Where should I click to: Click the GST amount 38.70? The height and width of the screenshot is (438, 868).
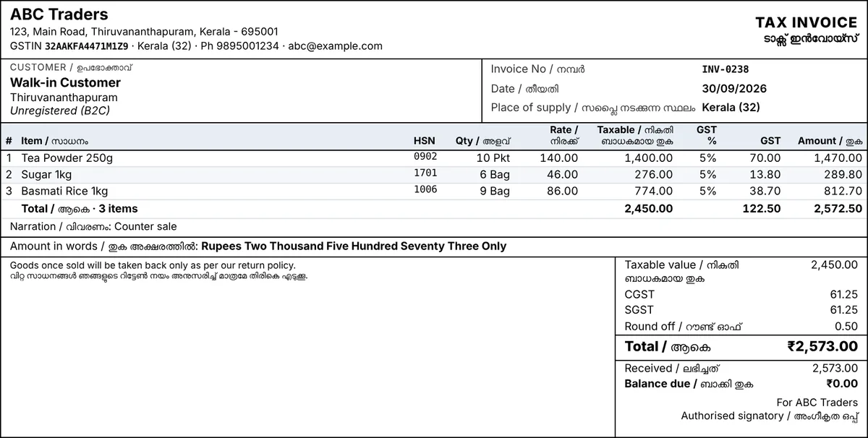pyautogui.click(x=765, y=191)
